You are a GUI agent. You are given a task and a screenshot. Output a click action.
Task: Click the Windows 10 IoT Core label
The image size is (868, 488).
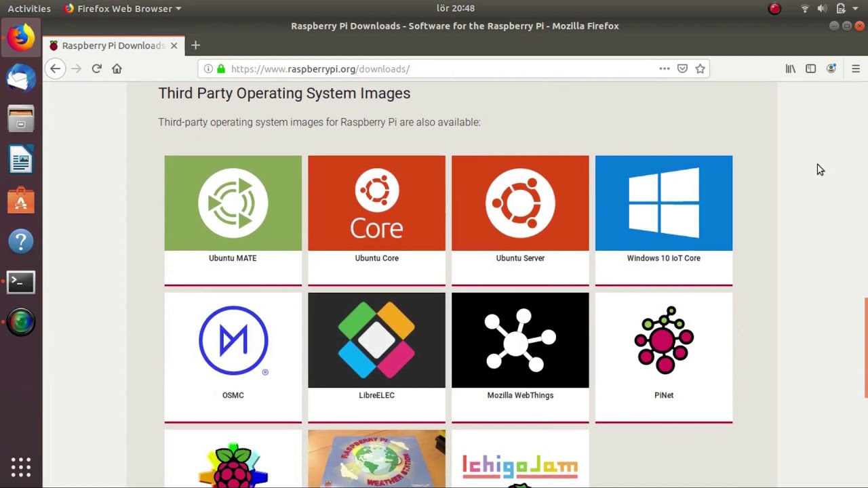664,258
